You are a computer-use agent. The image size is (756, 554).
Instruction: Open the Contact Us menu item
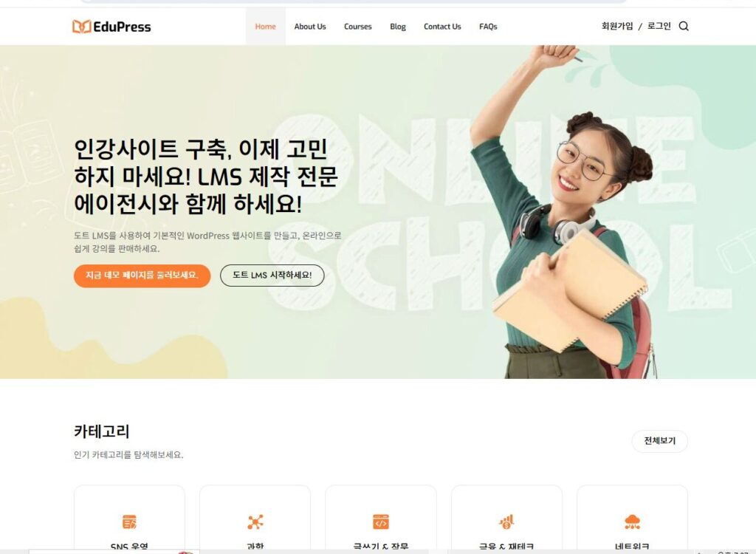click(x=442, y=27)
